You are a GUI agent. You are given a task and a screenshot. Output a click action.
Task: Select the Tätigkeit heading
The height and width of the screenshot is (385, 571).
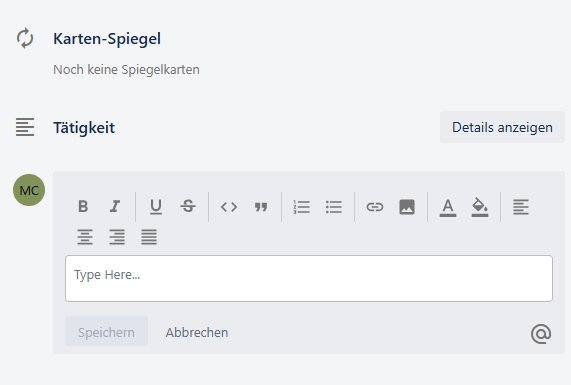(x=84, y=127)
